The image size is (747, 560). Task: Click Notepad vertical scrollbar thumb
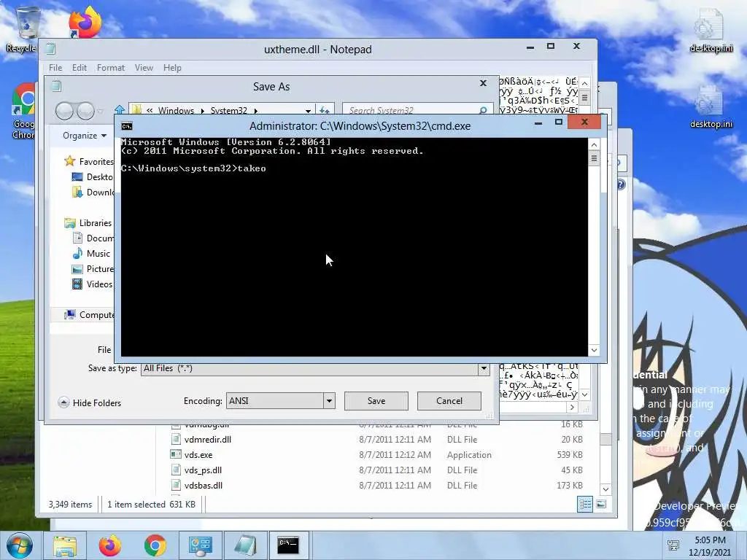click(x=584, y=98)
